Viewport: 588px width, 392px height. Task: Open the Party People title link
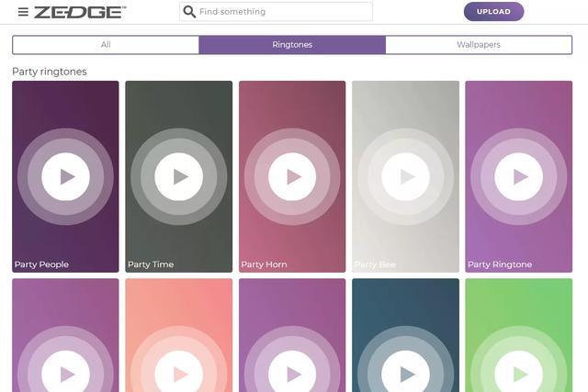tap(41, 264)
